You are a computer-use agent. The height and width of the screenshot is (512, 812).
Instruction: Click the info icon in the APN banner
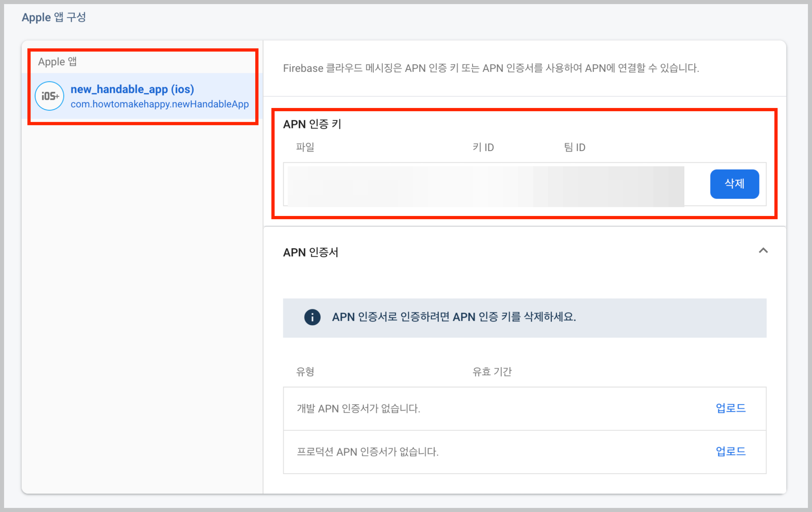pos(312,317)
